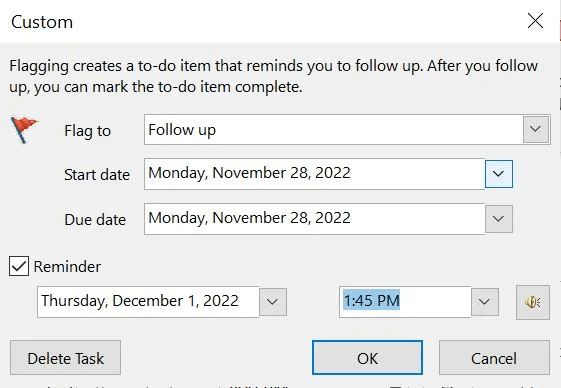
Task: Open the reminder sound speaker button
Action: click(x=533, y=302)
